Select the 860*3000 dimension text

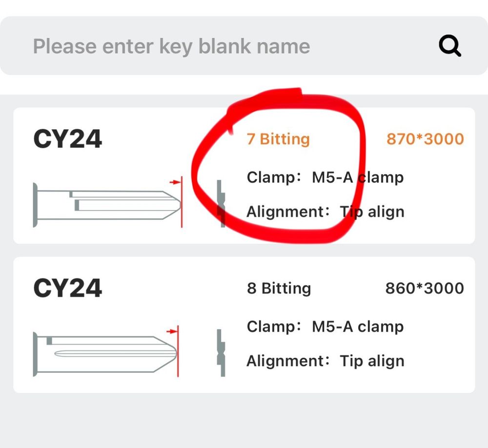point(425,288)
